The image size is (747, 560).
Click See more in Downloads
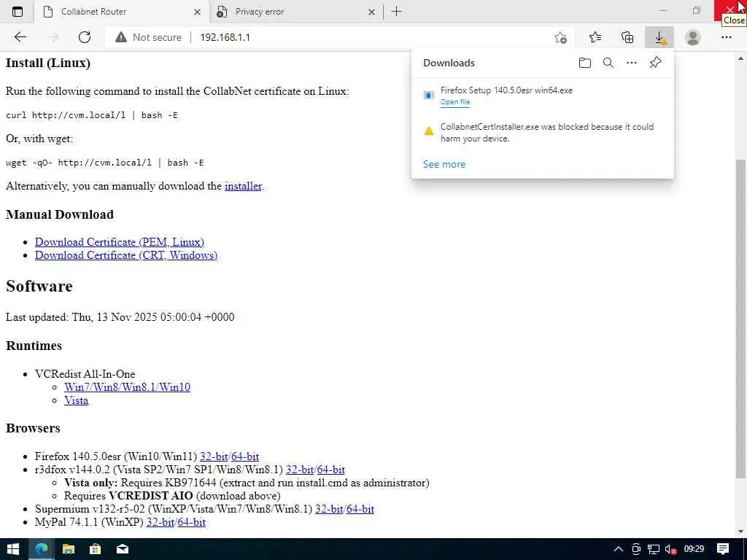(x=444, y=164)
